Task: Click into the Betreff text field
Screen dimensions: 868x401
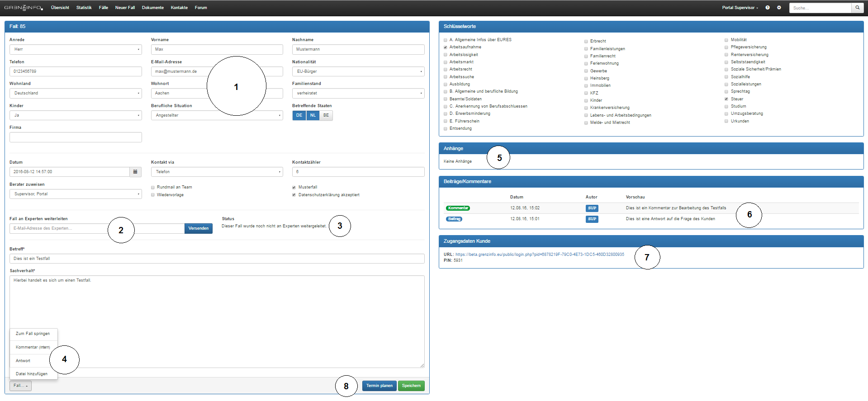Action: (217, 259)
